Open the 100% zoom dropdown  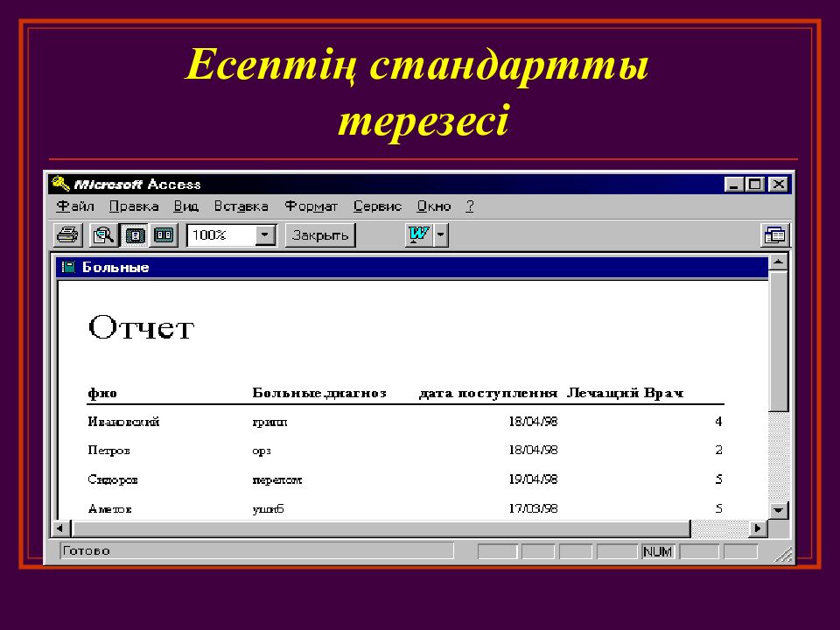266,234
